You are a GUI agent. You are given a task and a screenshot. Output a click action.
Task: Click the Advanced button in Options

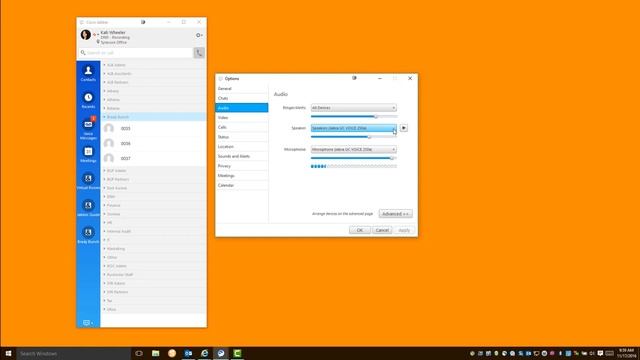(396, 214)
